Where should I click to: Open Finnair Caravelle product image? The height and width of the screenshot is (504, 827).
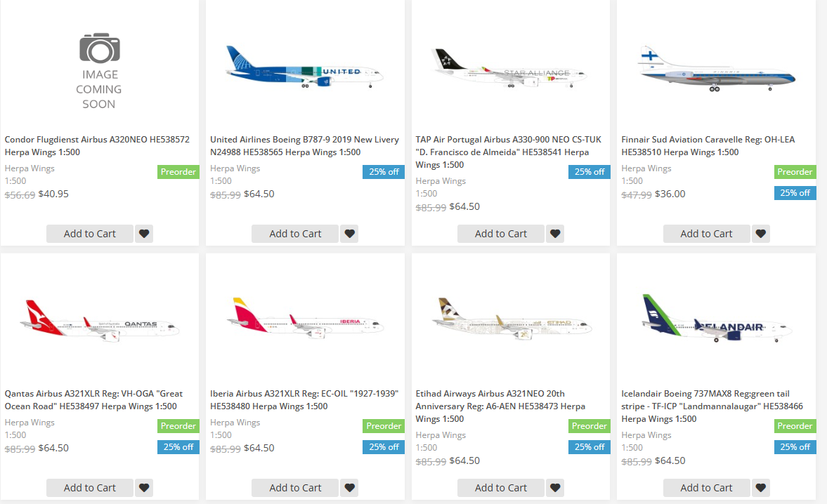tap(716, 69)
